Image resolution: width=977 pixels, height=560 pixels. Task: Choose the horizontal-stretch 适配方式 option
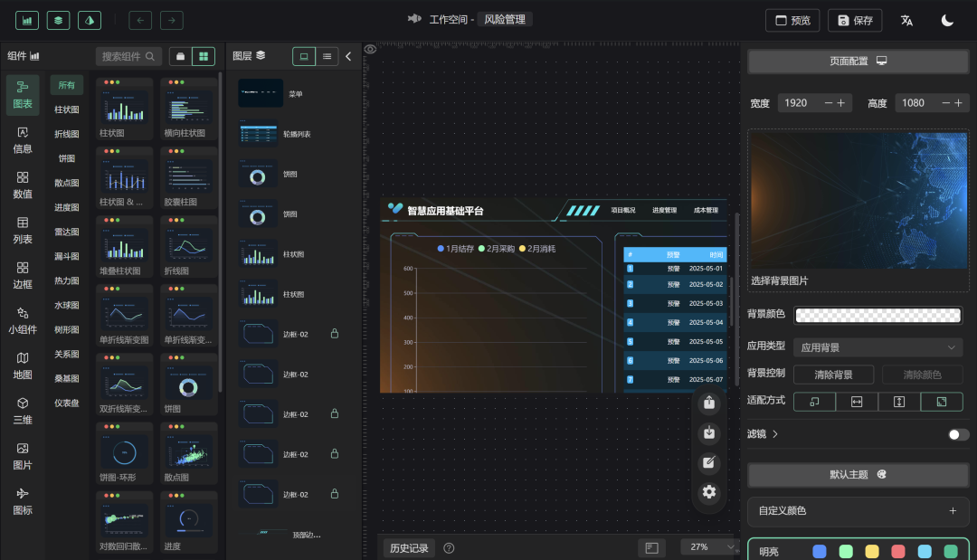pos(857,402)
